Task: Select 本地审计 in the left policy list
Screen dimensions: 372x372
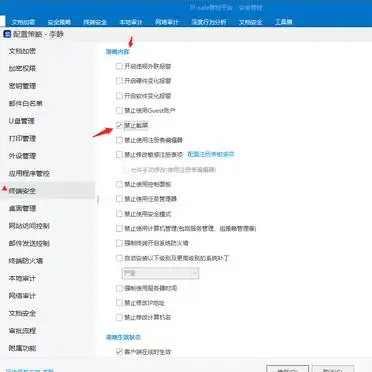Action: tap(22, 278)
